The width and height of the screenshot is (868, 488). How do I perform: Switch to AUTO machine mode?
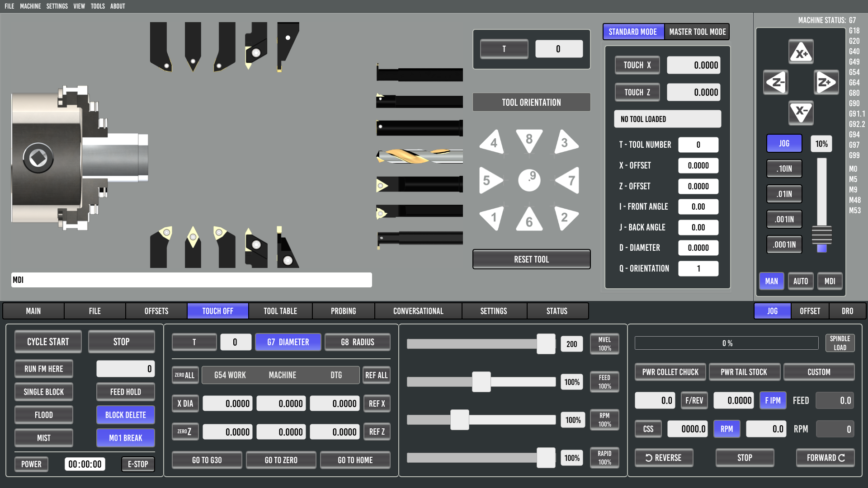pyautogui.click(x=800, y=281)
